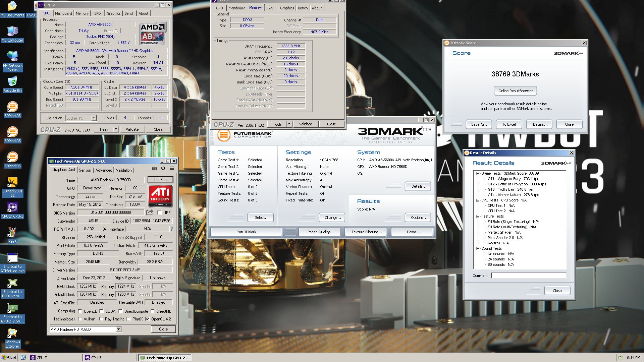644x362 pixels.
Task: Take a GPU-Z screenshot with camera icon
Action: (154, 169)
